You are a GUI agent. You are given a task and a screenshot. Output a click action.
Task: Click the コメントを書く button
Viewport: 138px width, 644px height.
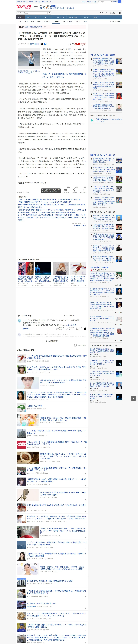(69, 316)
